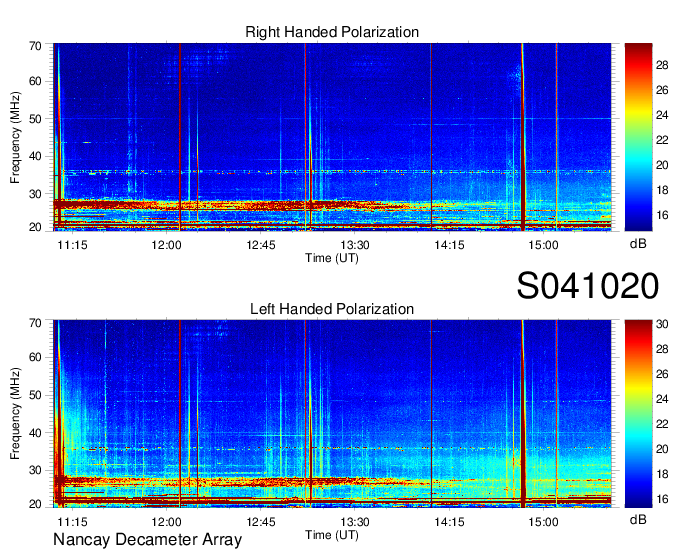This screenshot has height=552, width=680.
Task: Click the 15:00 time tick under Left Handed plot
Action: click(543, 522)
